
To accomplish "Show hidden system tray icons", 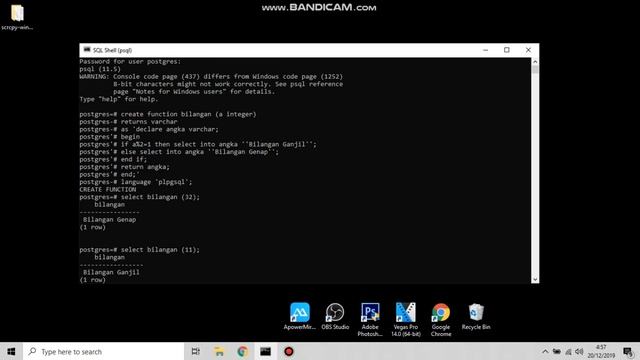I will pyautogui.click(x=545, y=351).
